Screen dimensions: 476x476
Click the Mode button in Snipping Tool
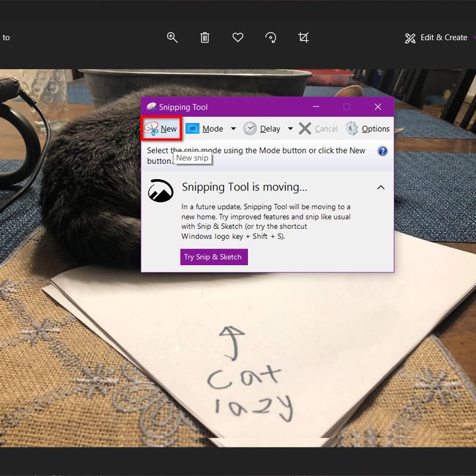click(204, 129)
